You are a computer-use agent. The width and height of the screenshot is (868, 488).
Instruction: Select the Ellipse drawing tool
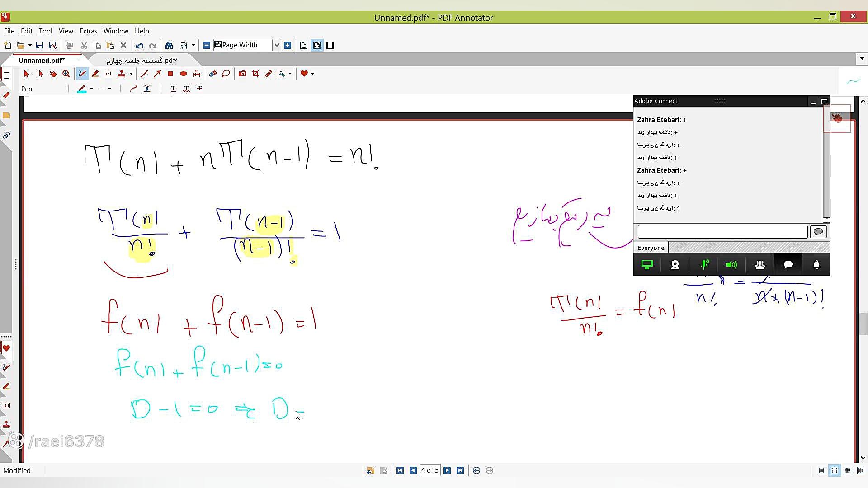(184, 74)
